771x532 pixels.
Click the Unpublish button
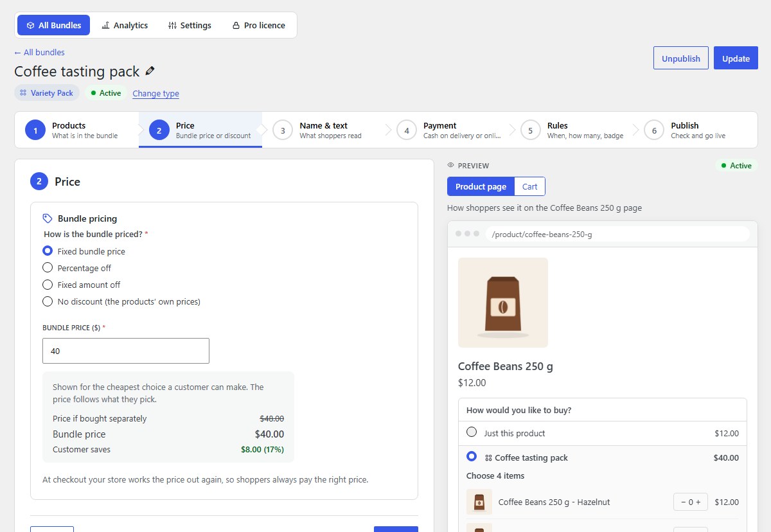[x=681, y=58]
